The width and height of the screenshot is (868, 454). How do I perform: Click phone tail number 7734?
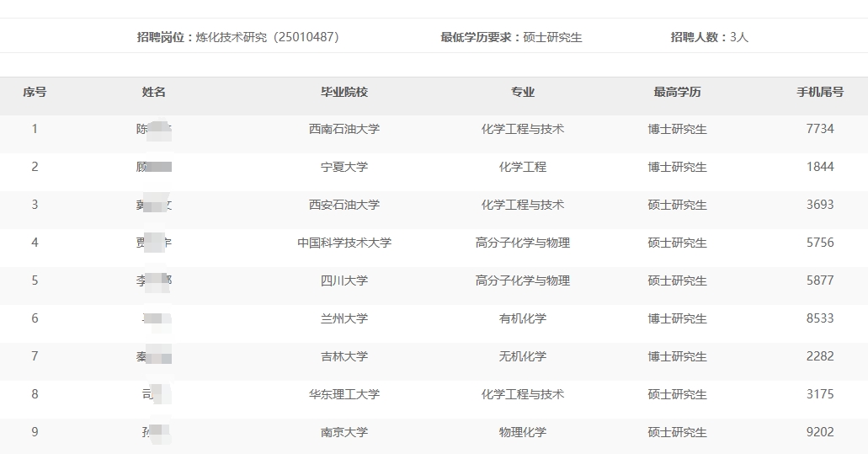point(820,129)
